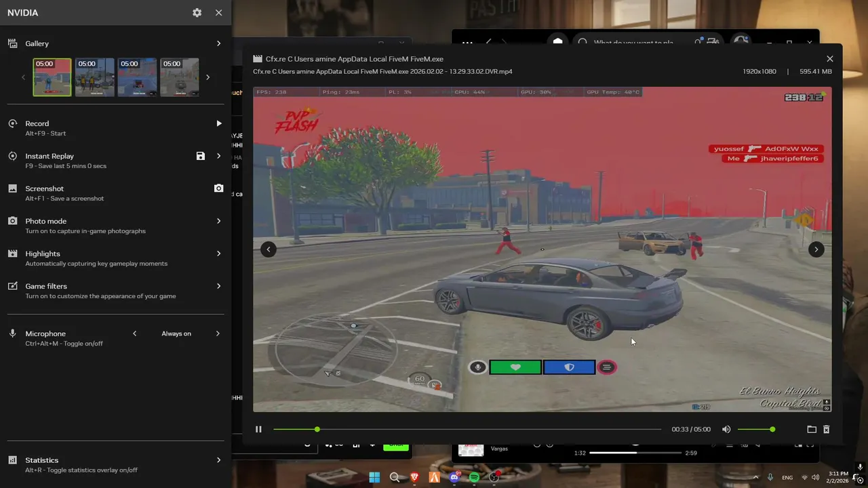This screenshot has width=868, height=488.
Task: Open Discord from the taskbar
Action: pyautogui.click(x=454, y=477)
